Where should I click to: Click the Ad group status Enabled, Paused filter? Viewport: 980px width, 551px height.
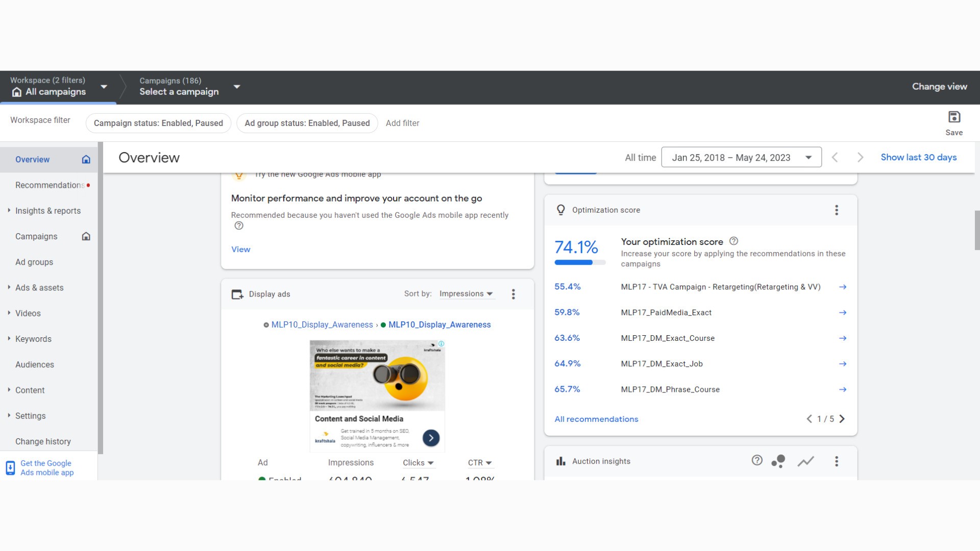(307, 123)
